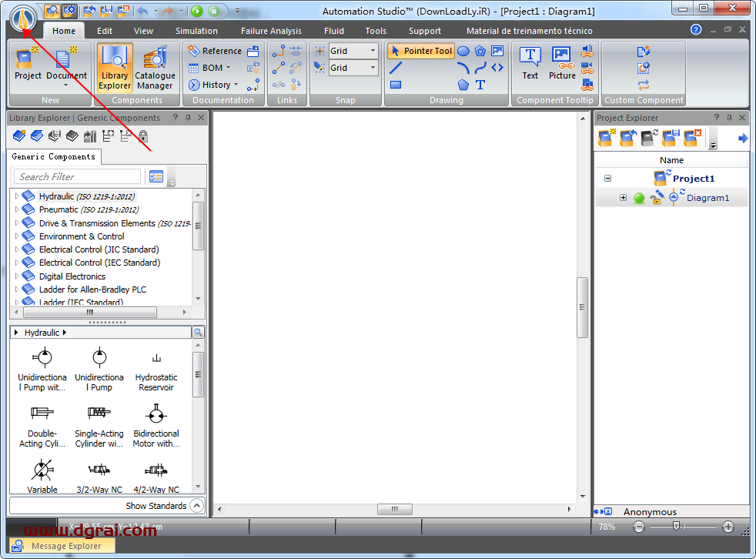This screenshot has height=559, width=756.
Task: Pick the Double-Acting Cylinder component
Action: pyautogui.click(x=42, y=426)
